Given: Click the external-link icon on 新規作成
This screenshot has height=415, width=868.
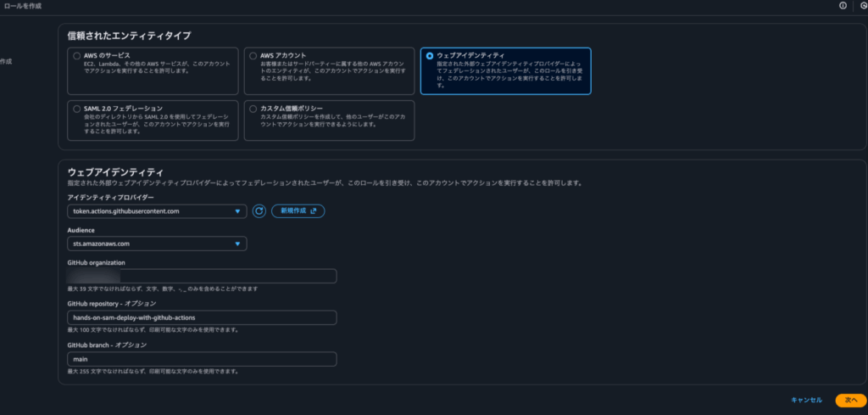Looking at the screenshot, I should [x=314, y=210].
